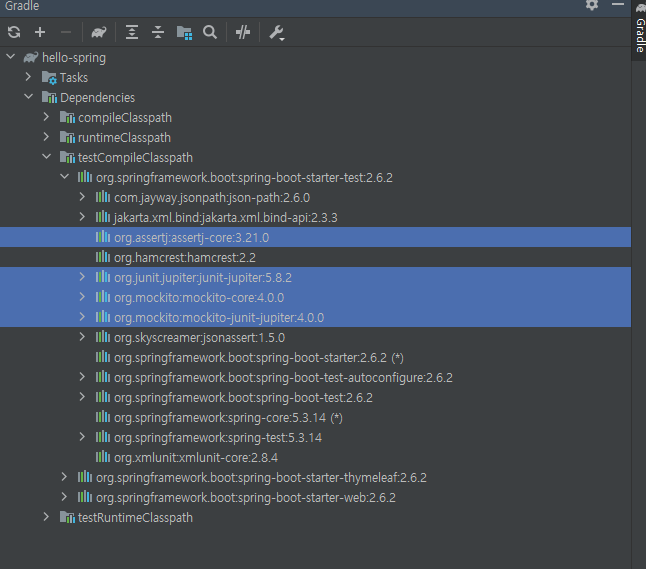The height and width of the screenshot is (569, 646).
Task: Expand spring-boot-test-autoconfigure:2.6.2 dependency
Action: coord(82,377)
